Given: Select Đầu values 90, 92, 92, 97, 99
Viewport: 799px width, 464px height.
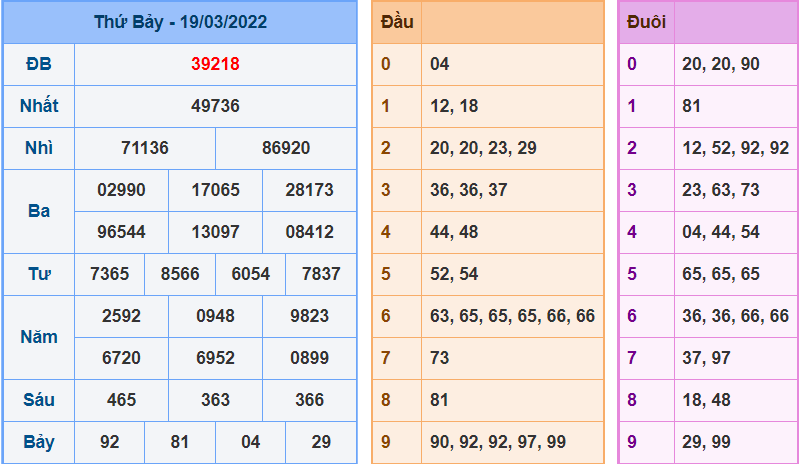Looking at the screenshot, I should (x=498, y=442).
